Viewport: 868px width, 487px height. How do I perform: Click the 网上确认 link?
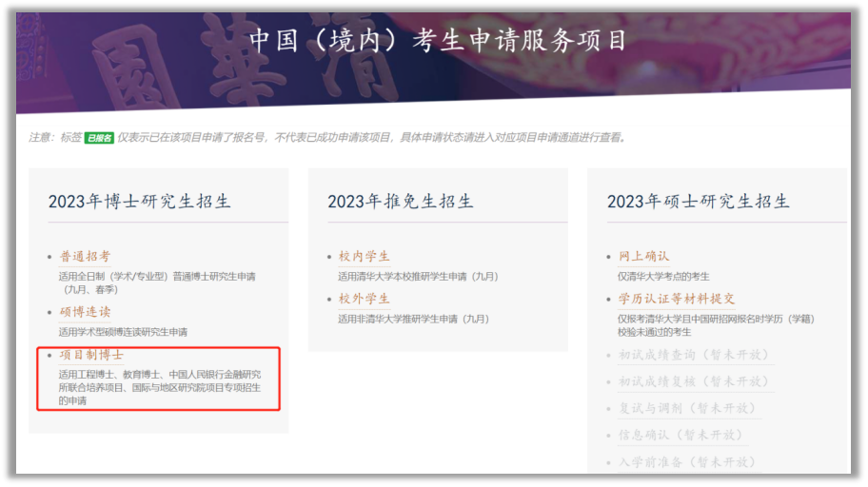point(643,256)
